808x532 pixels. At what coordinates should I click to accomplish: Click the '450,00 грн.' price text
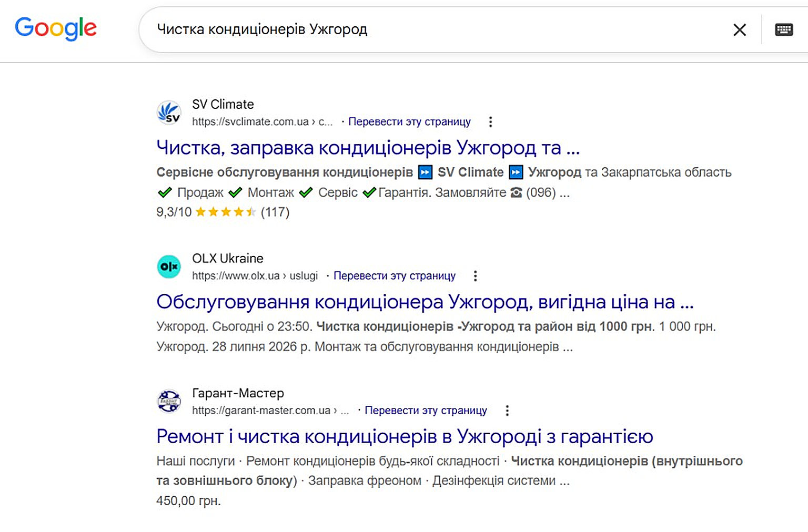pyautogui.click(x=188, y=501)
